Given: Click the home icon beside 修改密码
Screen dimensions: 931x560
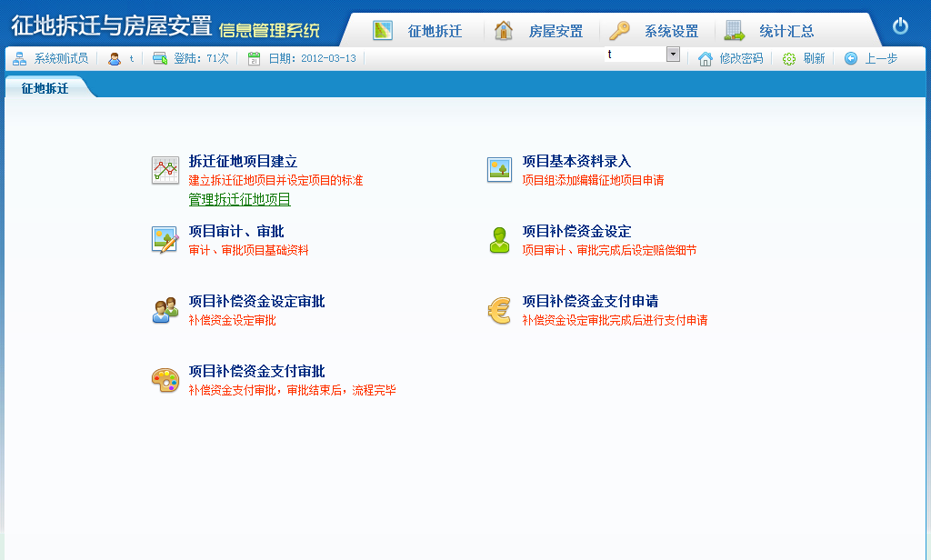Looking at the screenshot, I should [706, 59].
